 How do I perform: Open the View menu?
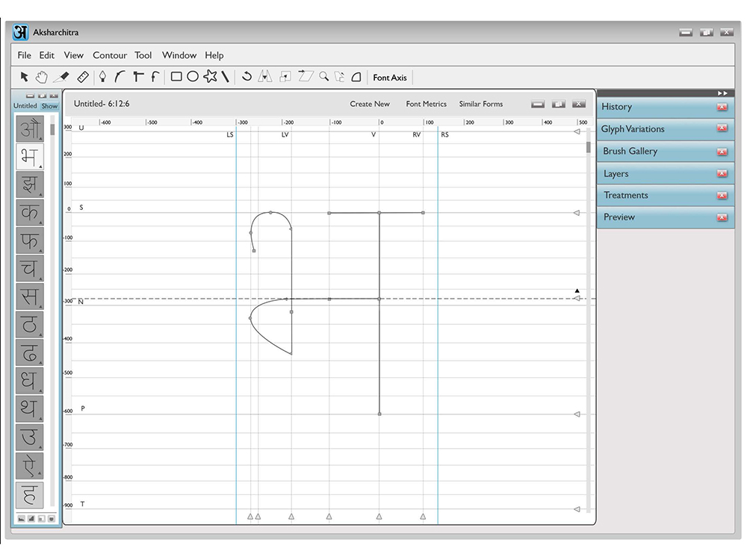click(x=74, y=55)
